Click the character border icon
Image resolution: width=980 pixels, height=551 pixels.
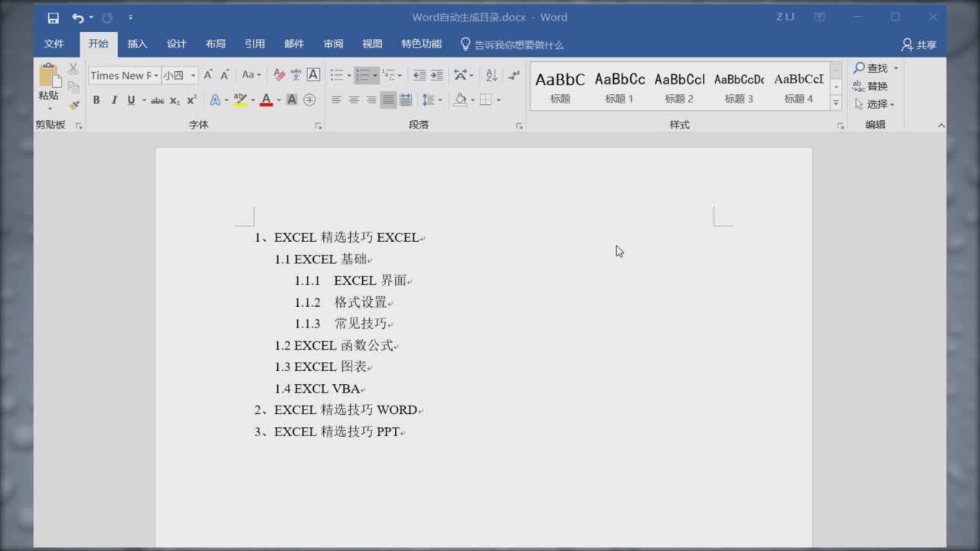click(313, 75)
